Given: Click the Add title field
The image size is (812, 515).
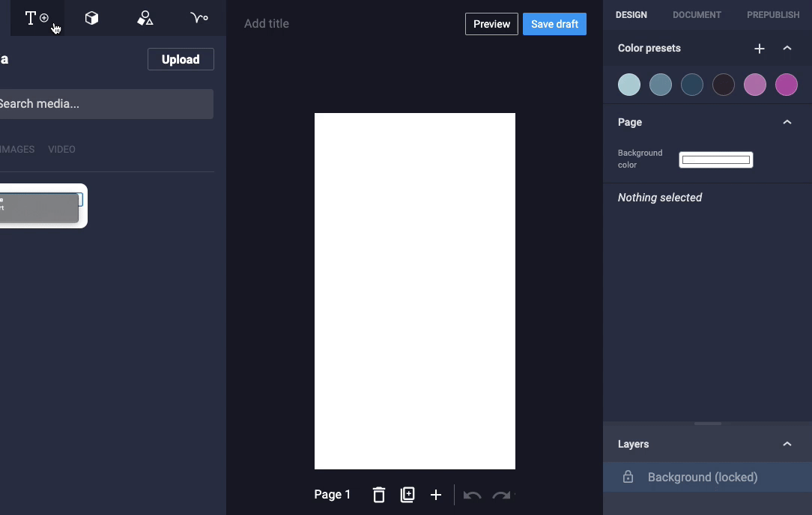Looking at the screenshot, I should point(267,24).
